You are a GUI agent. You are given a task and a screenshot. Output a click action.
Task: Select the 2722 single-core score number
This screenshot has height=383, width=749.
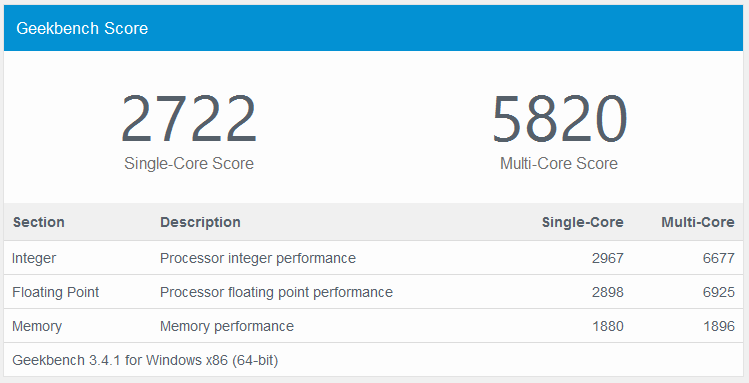point(189,119)
